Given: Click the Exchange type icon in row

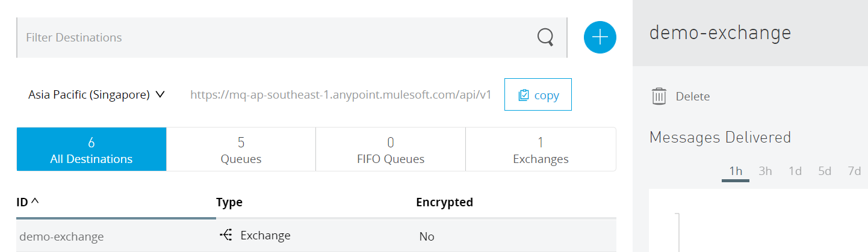Looking at the screenshot, I should 226,236.
